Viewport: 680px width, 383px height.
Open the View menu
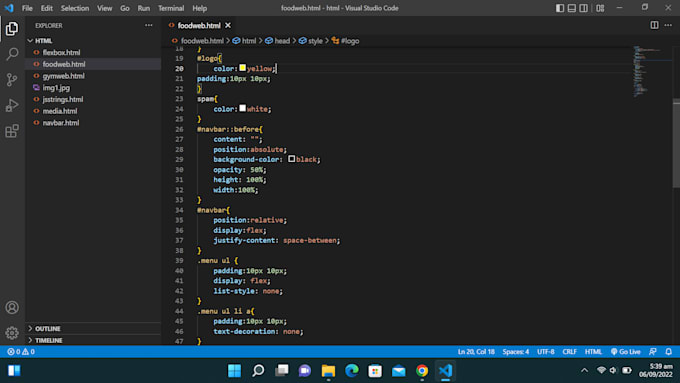[x=104, y=8]
